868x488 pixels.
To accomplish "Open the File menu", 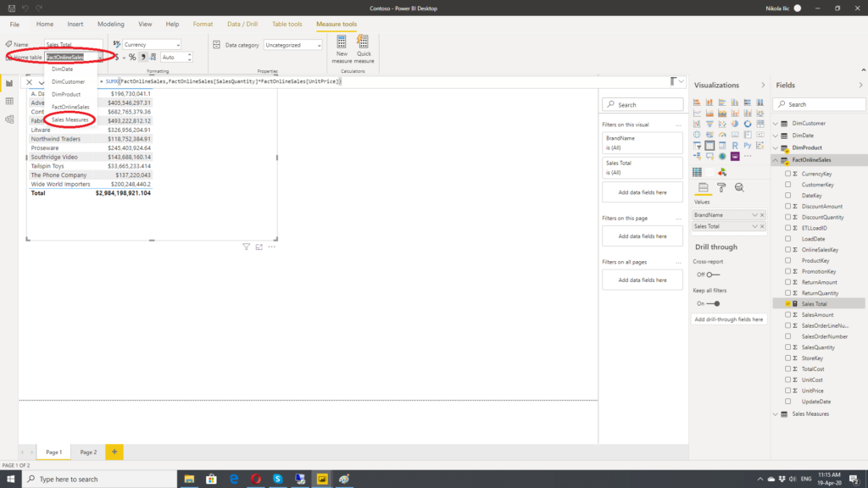I will [14, 25].
